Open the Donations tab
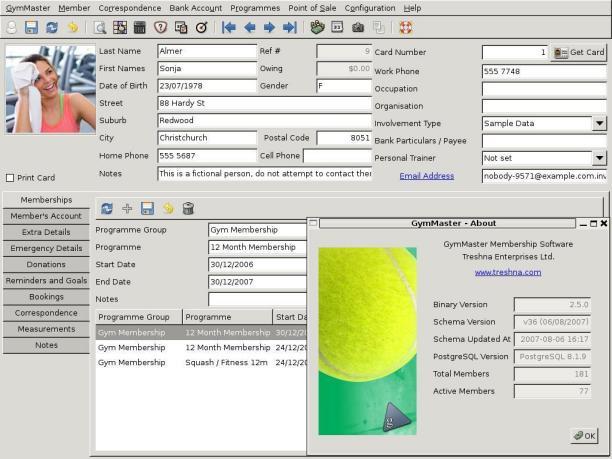 (46, 265)
